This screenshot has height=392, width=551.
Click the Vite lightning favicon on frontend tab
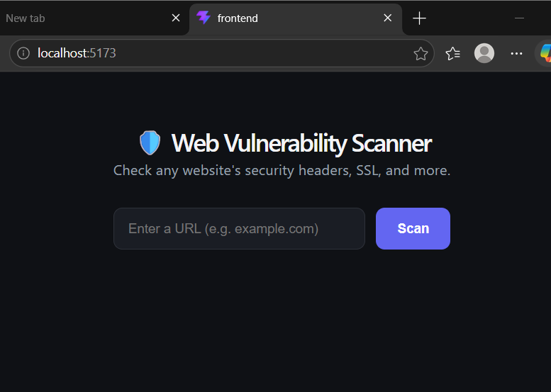204,18
